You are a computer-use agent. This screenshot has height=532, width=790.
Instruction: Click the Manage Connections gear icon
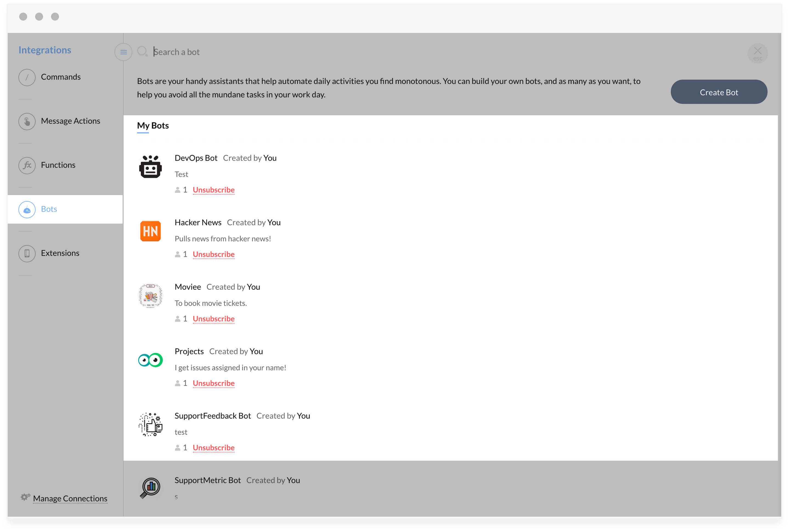tap(25, 497)
